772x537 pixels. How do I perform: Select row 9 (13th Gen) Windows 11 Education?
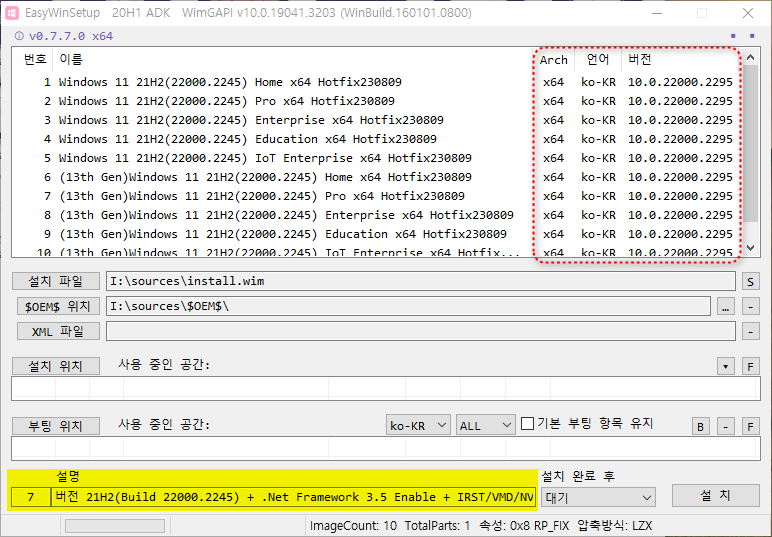coord(377,234)
